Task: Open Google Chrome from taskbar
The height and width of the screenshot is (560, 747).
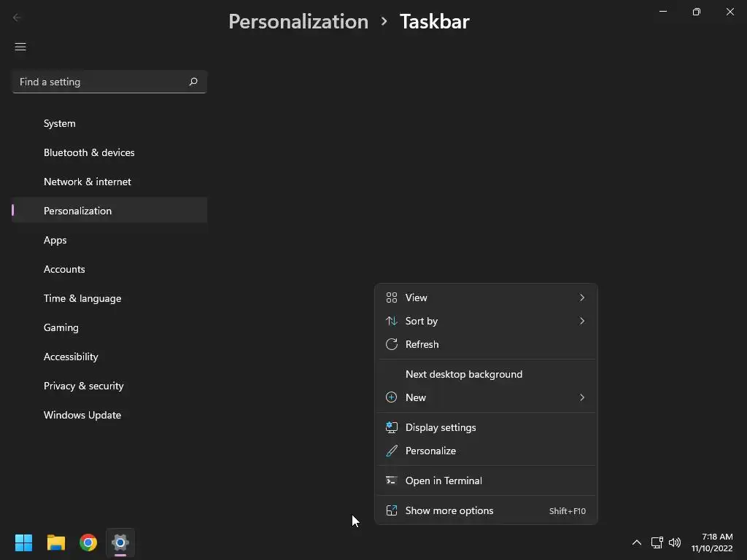Action: 88,542
